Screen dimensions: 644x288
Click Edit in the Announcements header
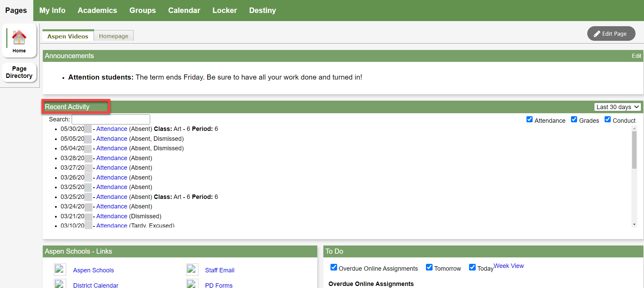tap(636, 56)
